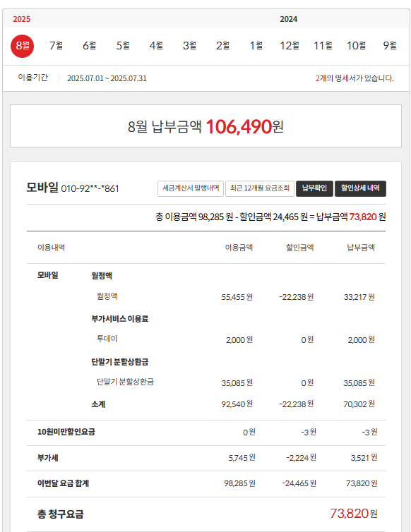Click the 모바일 phone number heading
Viewport: 411px width, 532px height.
click(73, 188)
